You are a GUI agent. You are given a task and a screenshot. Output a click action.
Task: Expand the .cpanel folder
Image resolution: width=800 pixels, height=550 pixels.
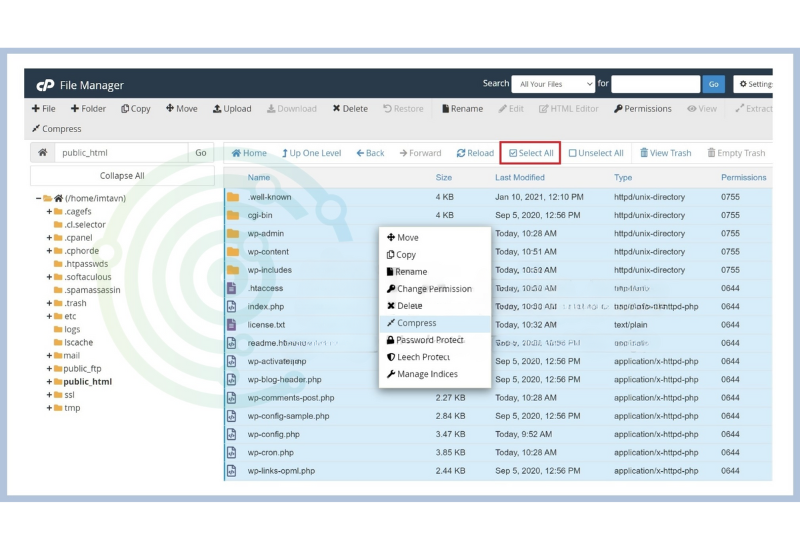coord(49,237)
